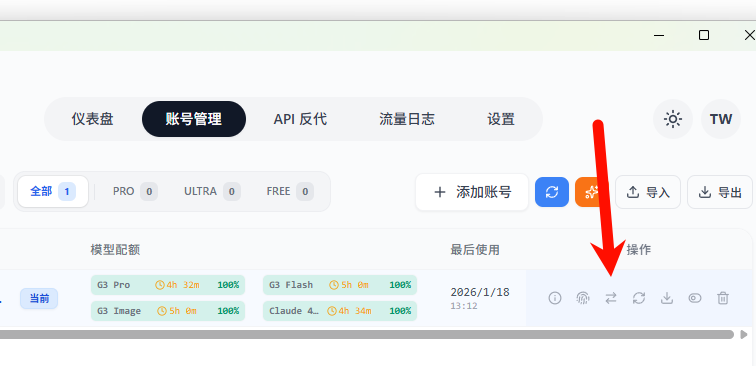Switch to this account arrows icon
Screen dimensions: 756x366
pyautogui.click(x=611, y=298)
